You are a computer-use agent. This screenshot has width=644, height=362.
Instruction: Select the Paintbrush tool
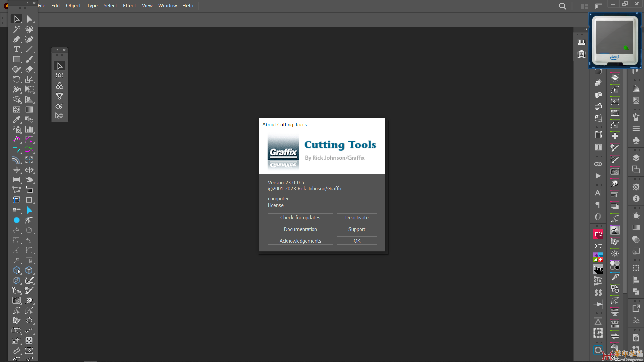(29, 59)
